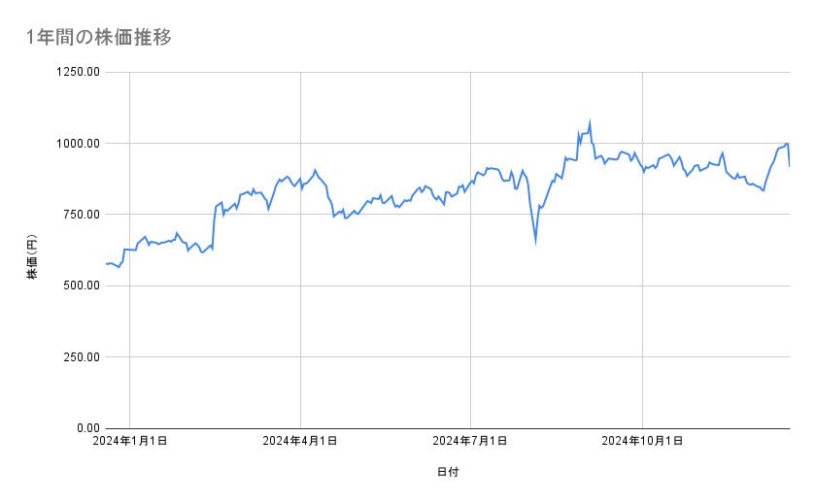Click the chart title 1年間の株価推移

click(99, 37)
